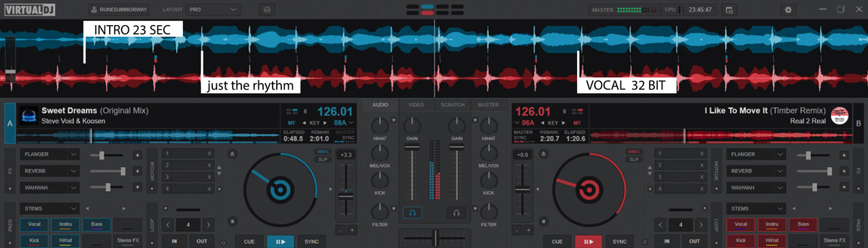Screen dimensions: 868x248
Task: Switch to the SCRATCH mixer tab
Action: [x=452, y=105]
